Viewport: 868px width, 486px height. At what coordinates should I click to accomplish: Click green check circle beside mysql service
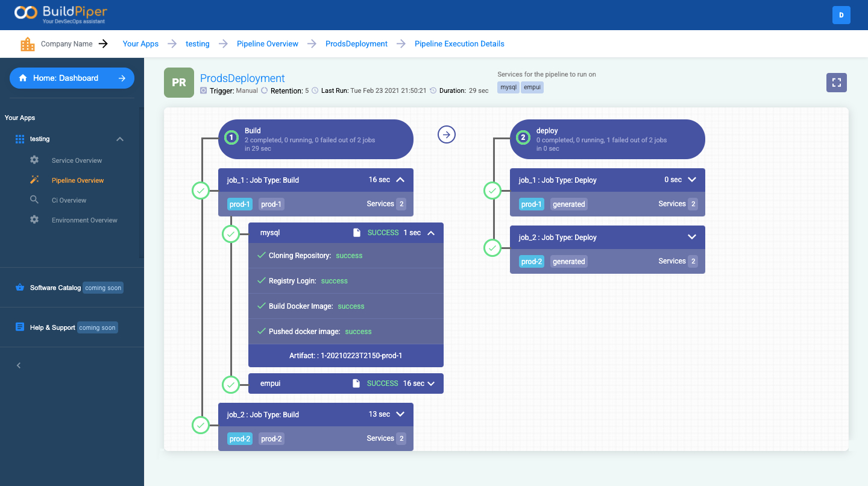point(231,233)
